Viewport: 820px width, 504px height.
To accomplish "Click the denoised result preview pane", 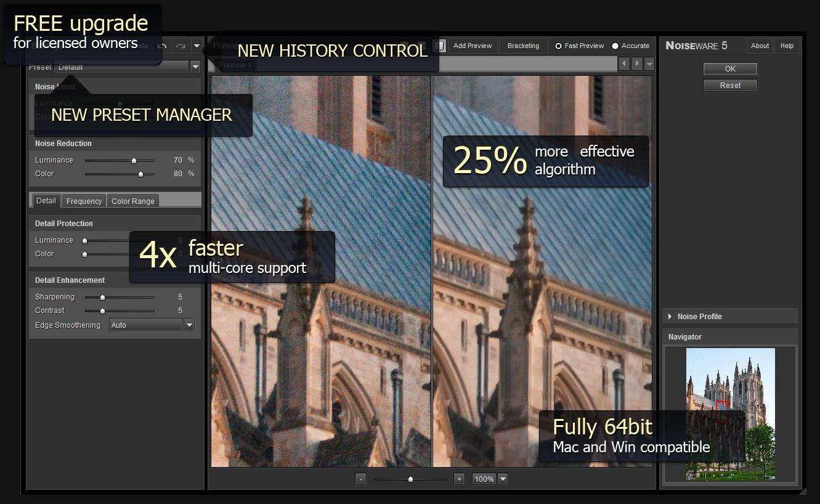I will pos(542,271).
